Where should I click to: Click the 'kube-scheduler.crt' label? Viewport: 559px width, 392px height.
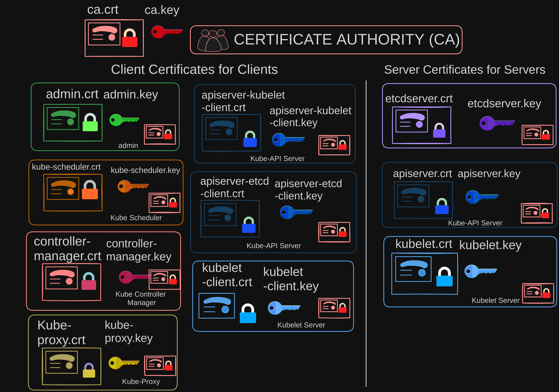point(66,167)
